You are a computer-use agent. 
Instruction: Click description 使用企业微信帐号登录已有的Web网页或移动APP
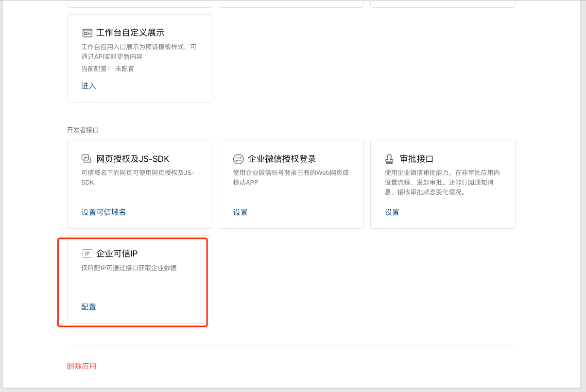[x=291, y=177]
